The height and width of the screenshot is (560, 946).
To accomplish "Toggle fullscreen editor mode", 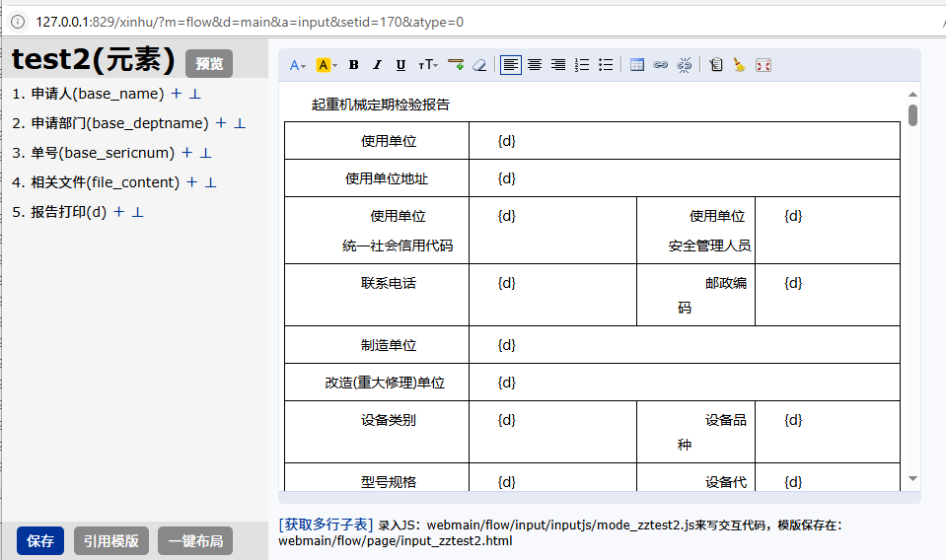I will 764,65.
